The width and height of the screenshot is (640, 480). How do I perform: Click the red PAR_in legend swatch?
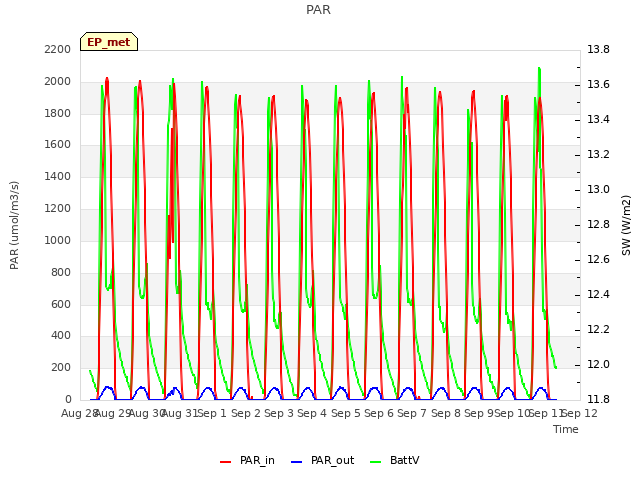tap(226, 462)
